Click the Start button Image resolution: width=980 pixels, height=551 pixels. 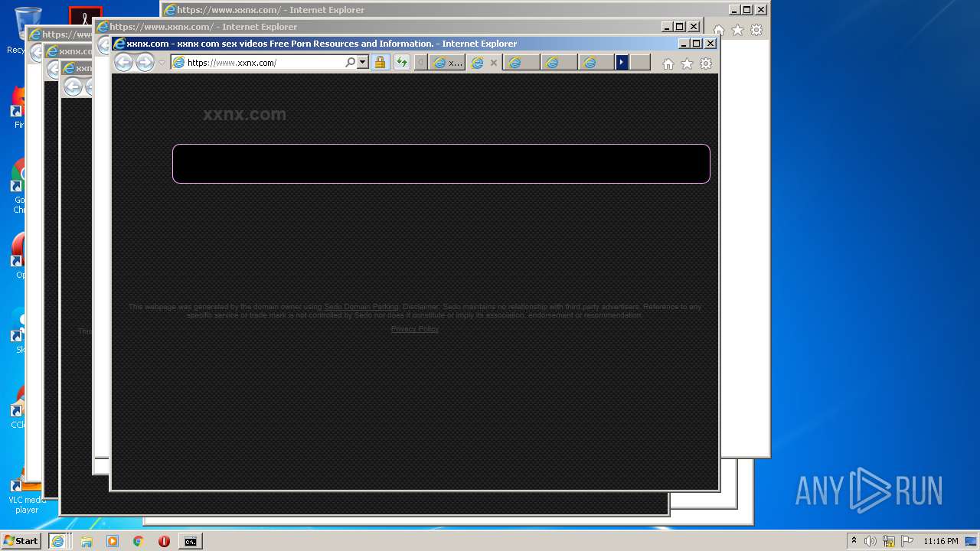pyautogui.click(x=21, y=541)
